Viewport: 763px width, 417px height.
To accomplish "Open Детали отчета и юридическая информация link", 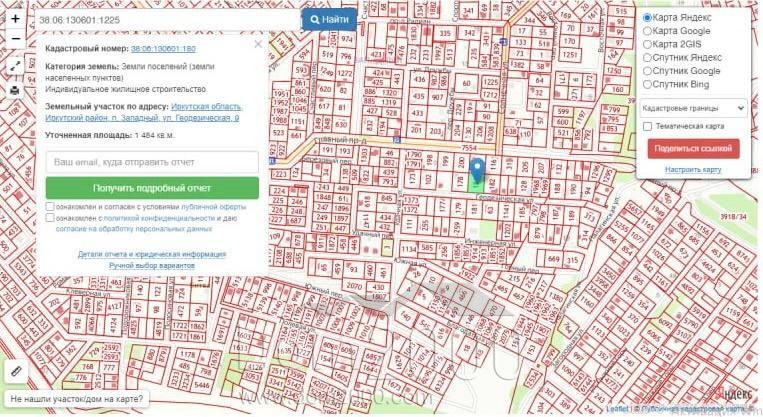I will point(152,254).
